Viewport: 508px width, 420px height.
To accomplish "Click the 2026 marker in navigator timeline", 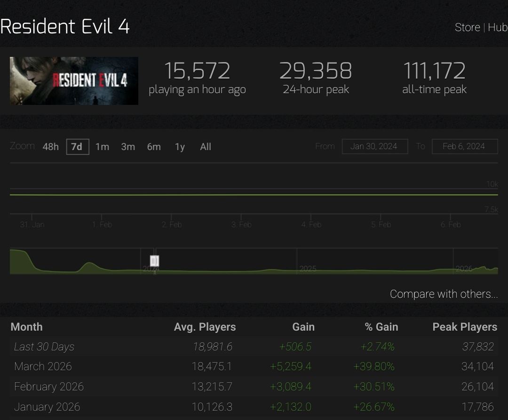I will point(464,269).
